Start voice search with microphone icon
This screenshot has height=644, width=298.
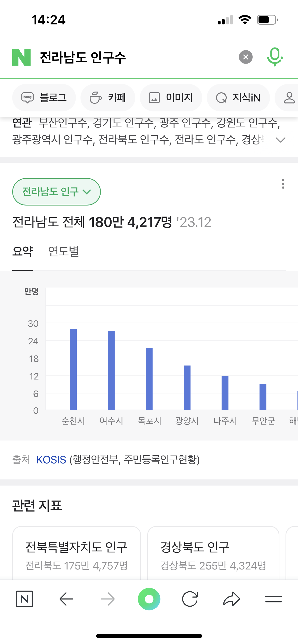275,57
